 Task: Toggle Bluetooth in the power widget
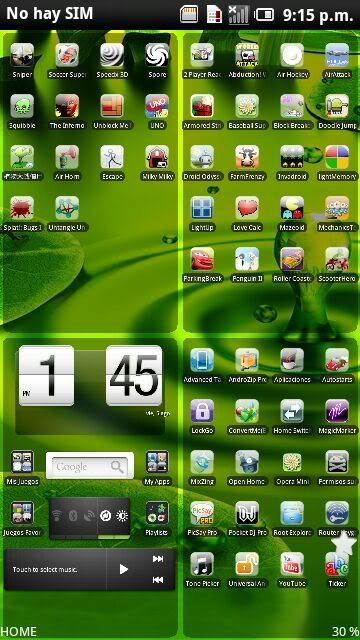tap(73, 516)
